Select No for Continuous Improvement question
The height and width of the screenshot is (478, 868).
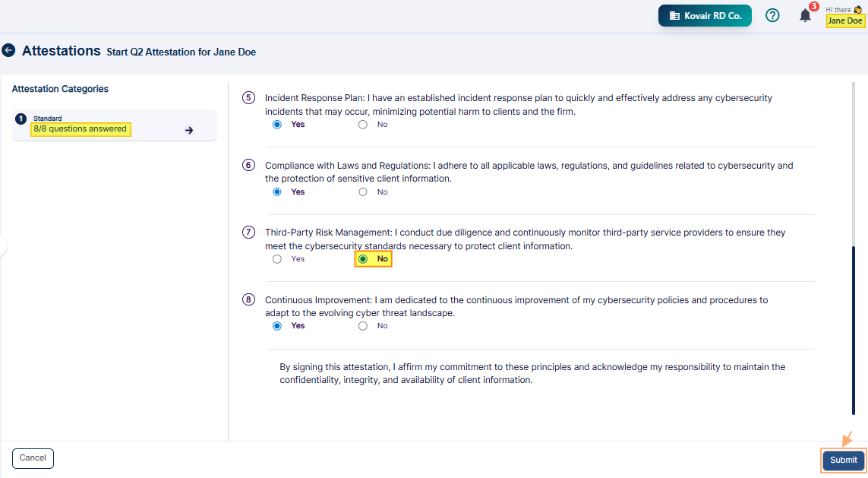362,325
